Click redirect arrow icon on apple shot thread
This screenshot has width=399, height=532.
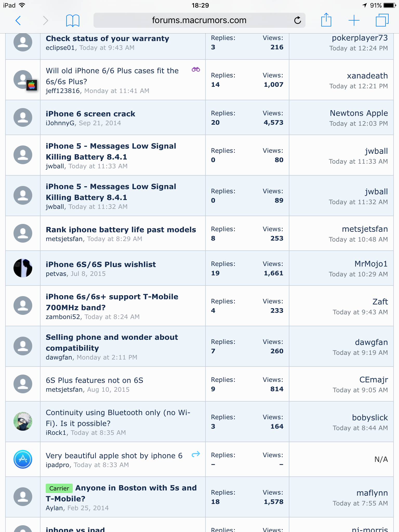[196, 454]
